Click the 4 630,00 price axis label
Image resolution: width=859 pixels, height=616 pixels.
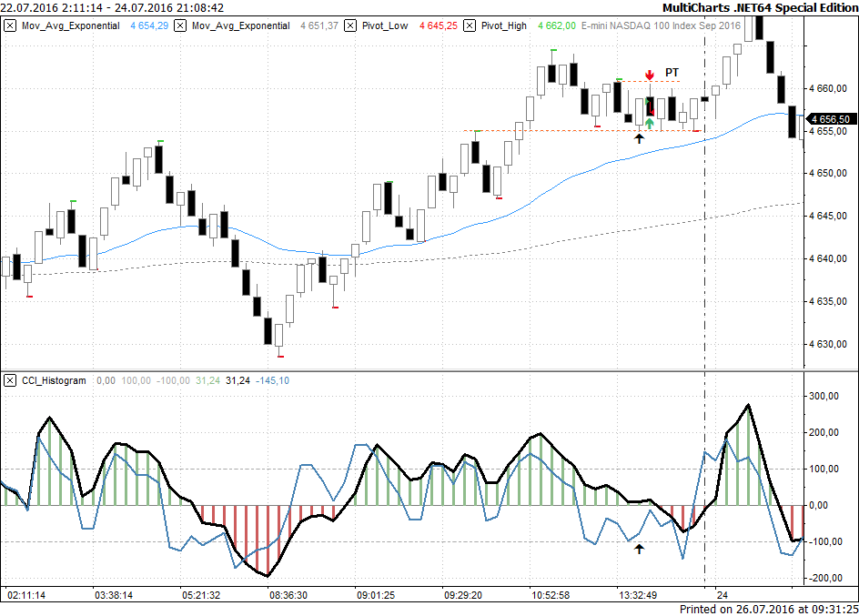click(828, 345)
